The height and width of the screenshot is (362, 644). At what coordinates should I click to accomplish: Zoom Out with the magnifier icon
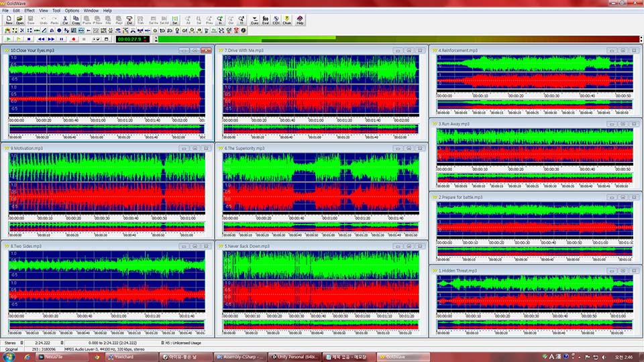tap(230, 20)
